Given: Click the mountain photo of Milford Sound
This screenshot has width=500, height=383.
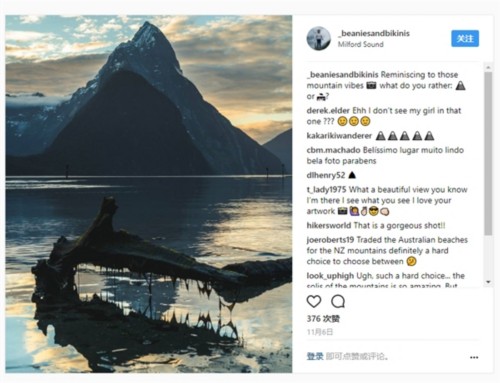Looking at the screenshot, I should [149, 194].
